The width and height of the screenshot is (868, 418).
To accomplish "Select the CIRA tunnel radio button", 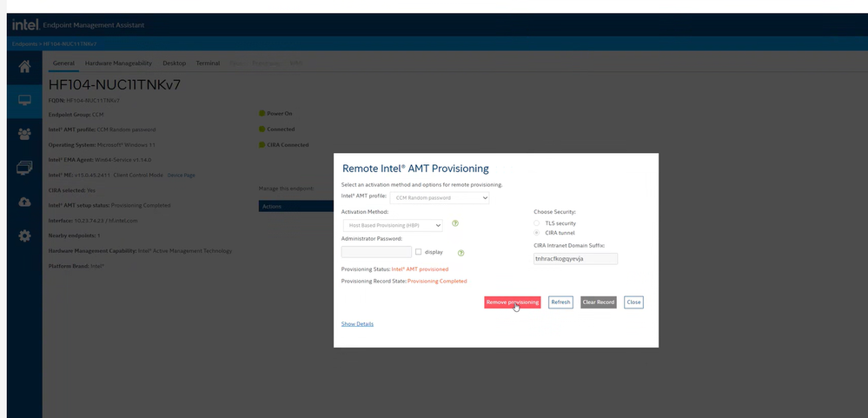I will [x=537, y=233].
